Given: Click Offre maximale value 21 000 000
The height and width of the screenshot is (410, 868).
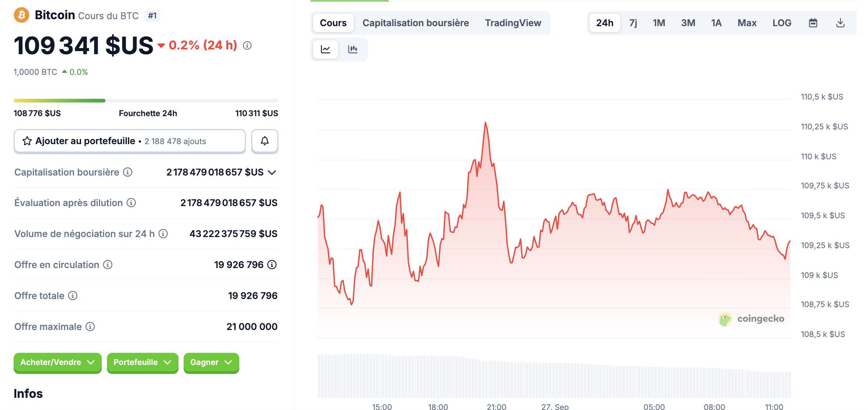Looking at the screenshot, I should point(252,327).
